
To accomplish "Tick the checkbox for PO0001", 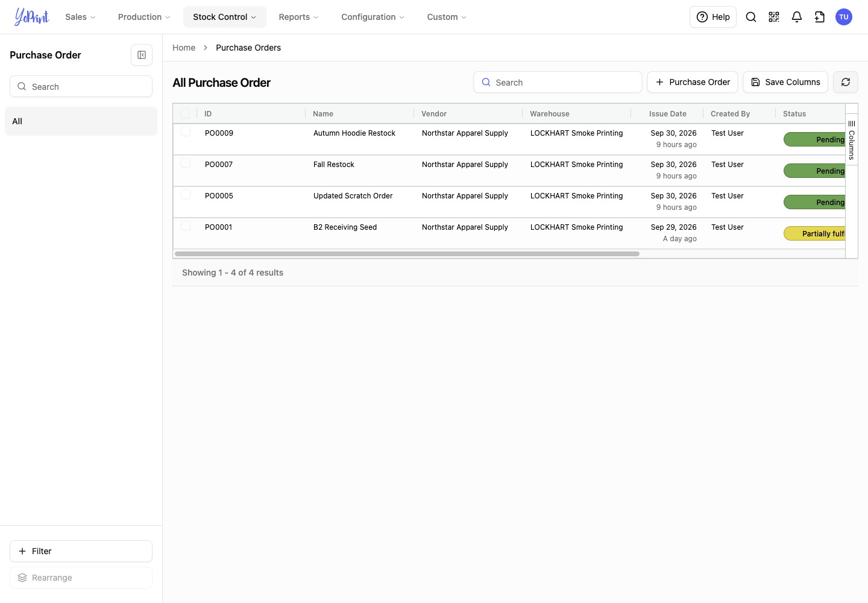I will (186, 226).
